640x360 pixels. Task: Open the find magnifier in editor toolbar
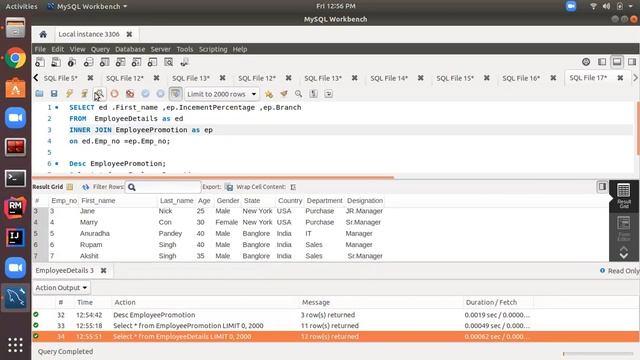click(x=299, y=93)
